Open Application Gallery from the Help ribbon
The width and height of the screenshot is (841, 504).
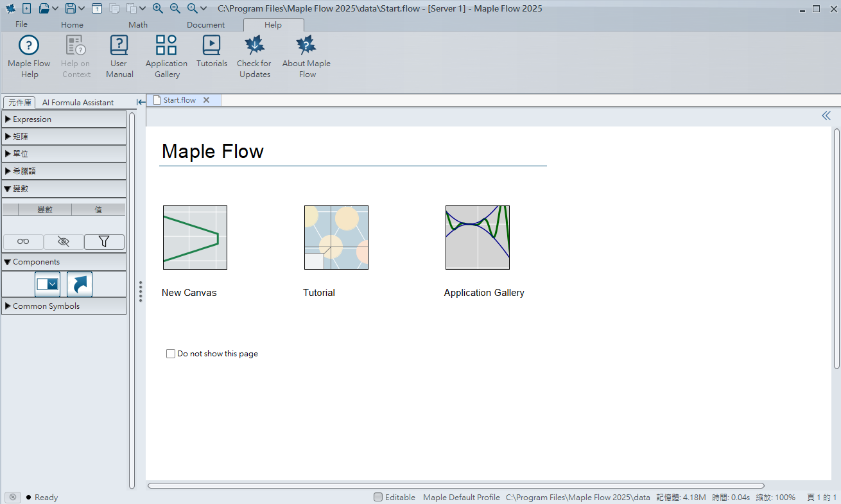click(x=166, y=57)
